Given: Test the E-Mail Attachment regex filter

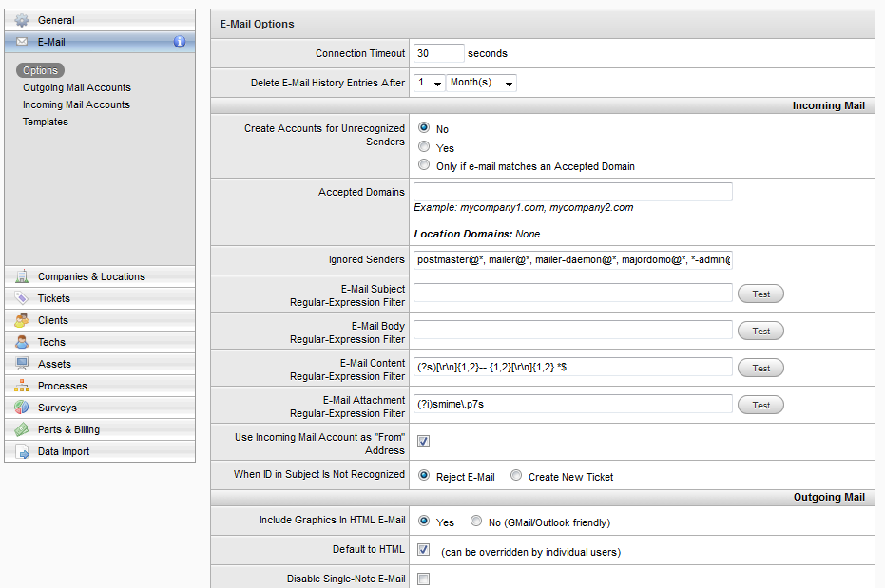Looking at the screenshot, I should (760, 405).
